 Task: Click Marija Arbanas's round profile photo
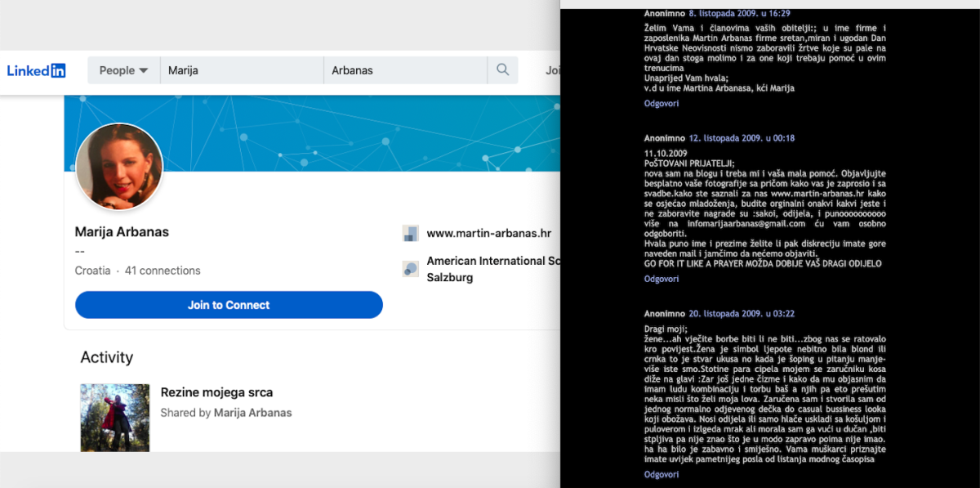(x=119, y=167)
